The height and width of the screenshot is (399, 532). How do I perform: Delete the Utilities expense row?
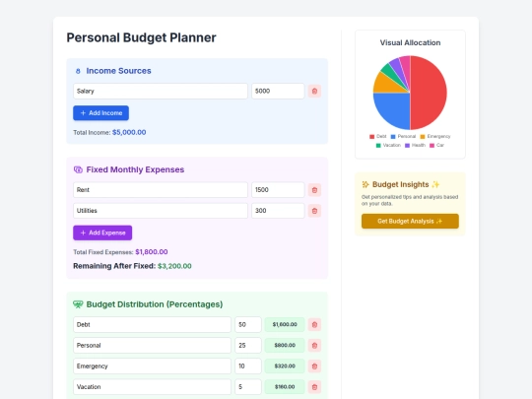[314, 211]
